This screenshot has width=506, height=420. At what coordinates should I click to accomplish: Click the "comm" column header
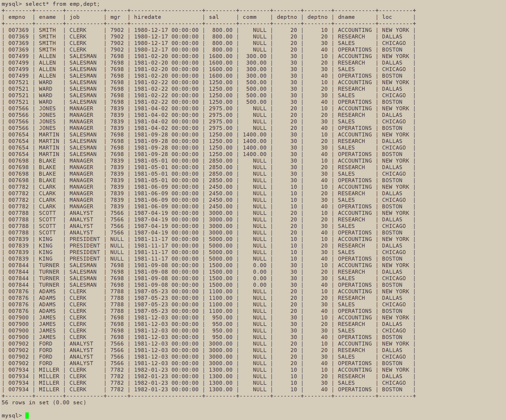click(x=250, y=17)
